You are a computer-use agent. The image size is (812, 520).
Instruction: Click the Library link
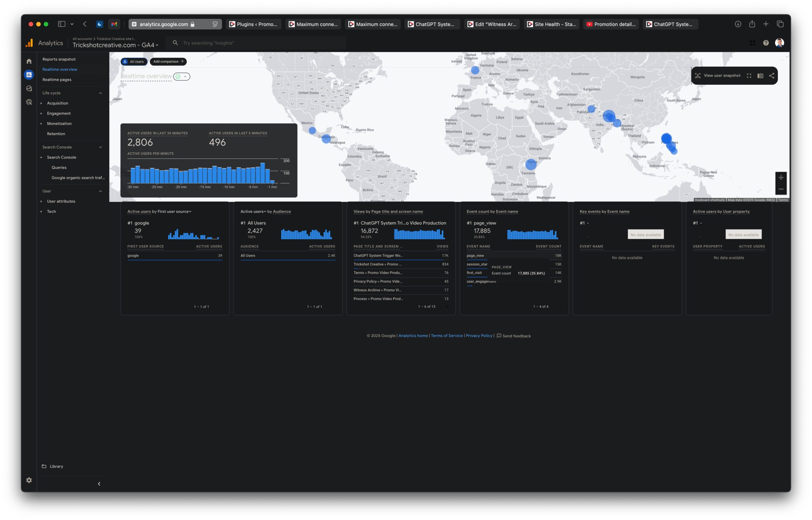pyautogui.click(x=56, y=466)
